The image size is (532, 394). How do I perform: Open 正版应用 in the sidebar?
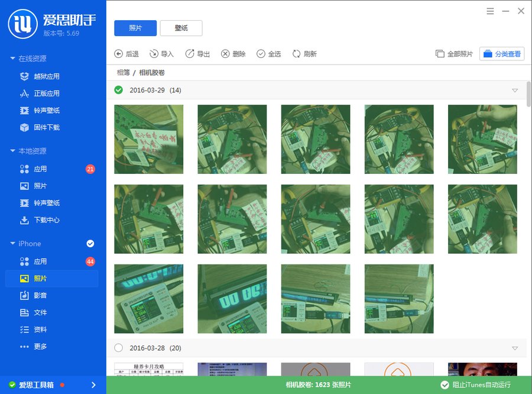40,93
